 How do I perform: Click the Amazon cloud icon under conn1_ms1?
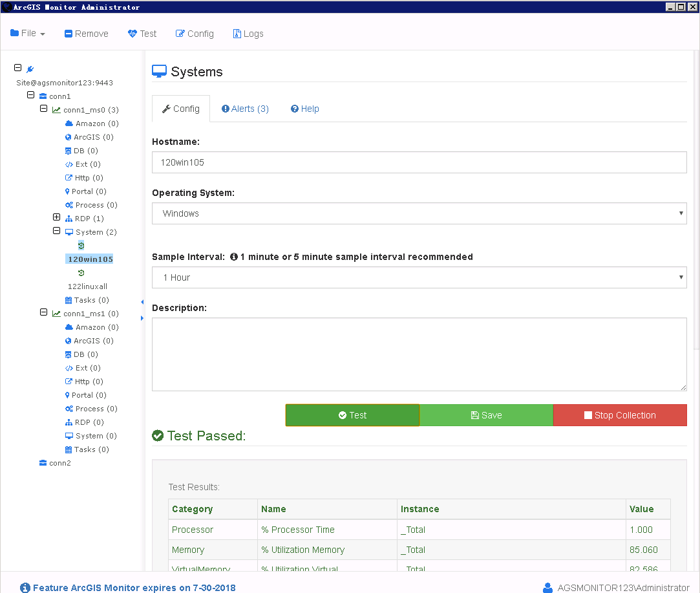[69, 327]
